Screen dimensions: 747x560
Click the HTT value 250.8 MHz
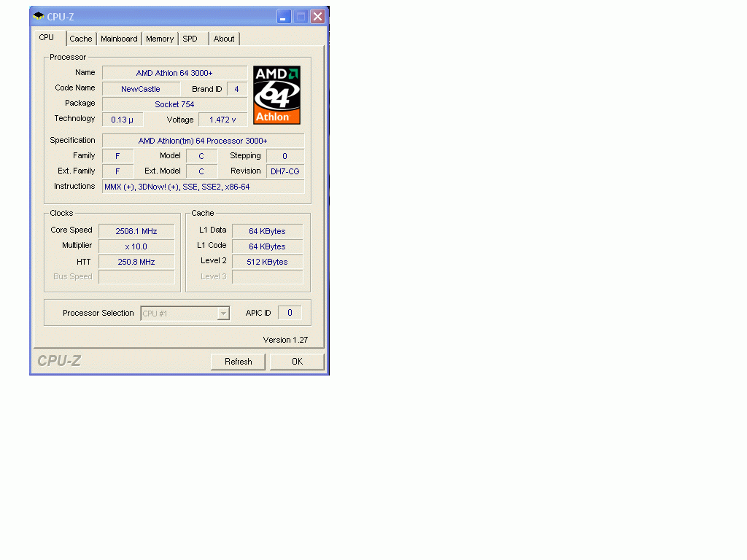coord(136,262)
